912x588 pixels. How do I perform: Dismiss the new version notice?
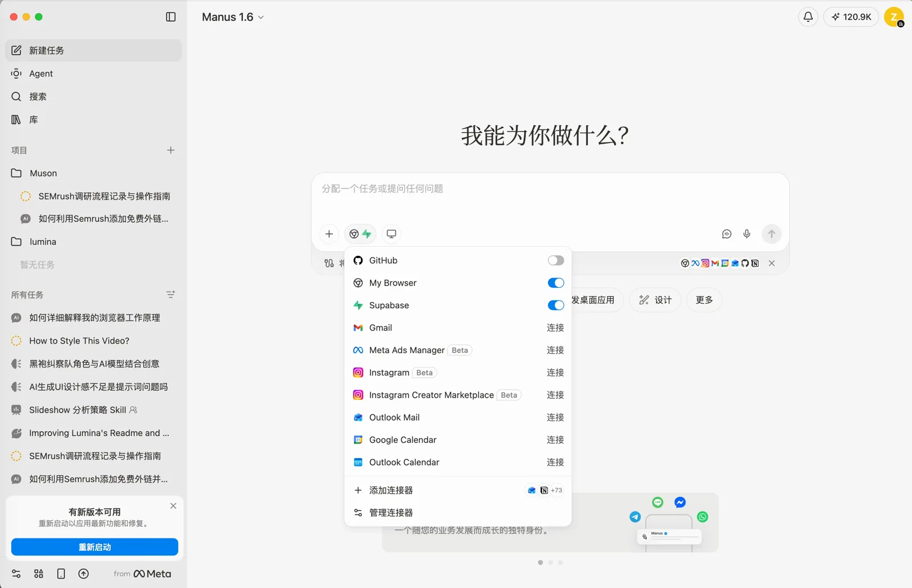173,506
